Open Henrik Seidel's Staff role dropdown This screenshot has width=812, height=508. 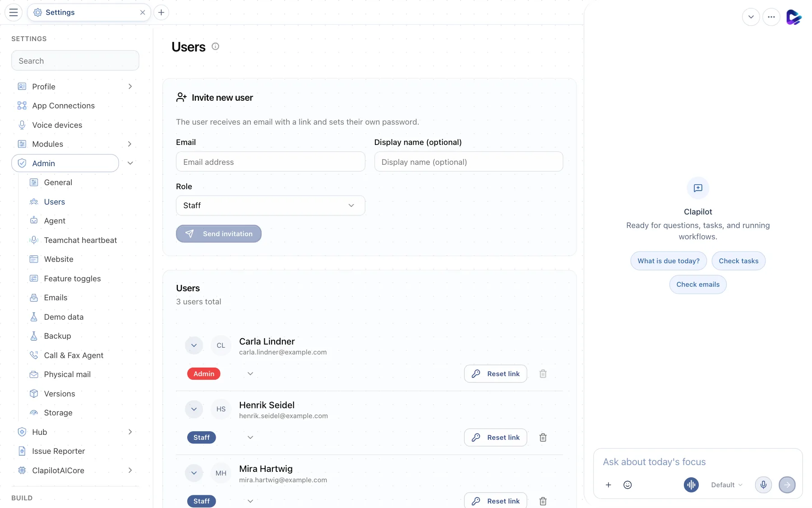(x=250, y=438)
